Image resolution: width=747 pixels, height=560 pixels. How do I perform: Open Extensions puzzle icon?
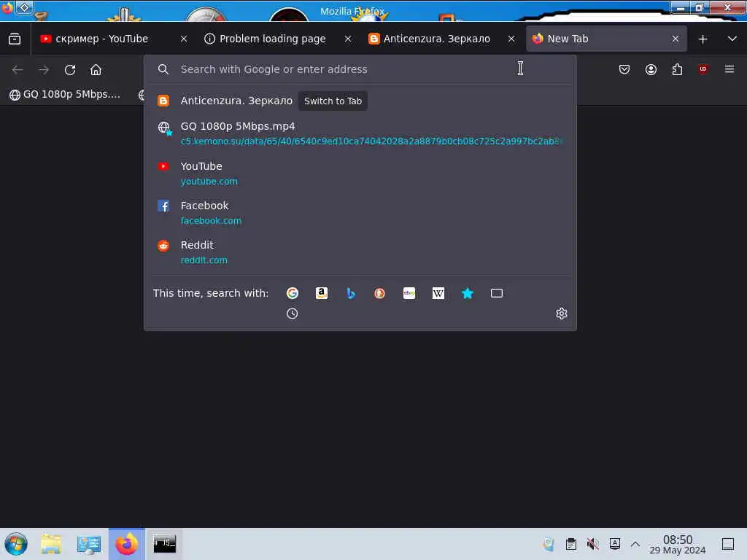click(x=677, y=69)
